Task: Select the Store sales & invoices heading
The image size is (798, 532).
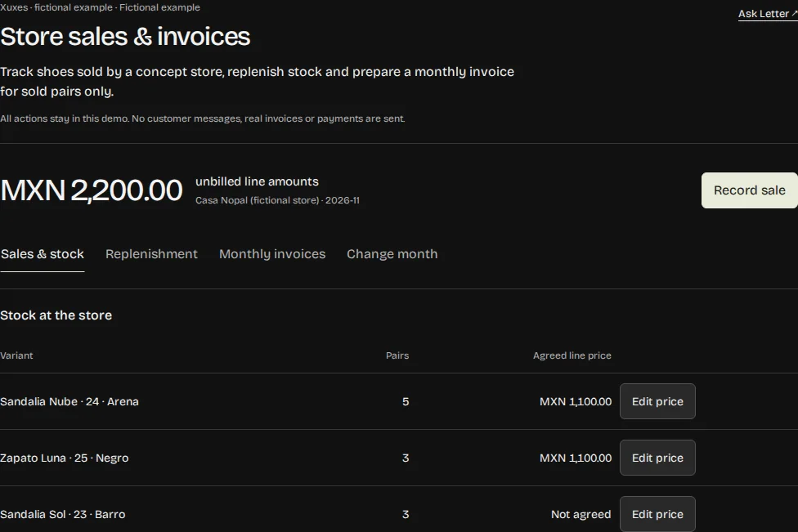Action: [125, 37]
